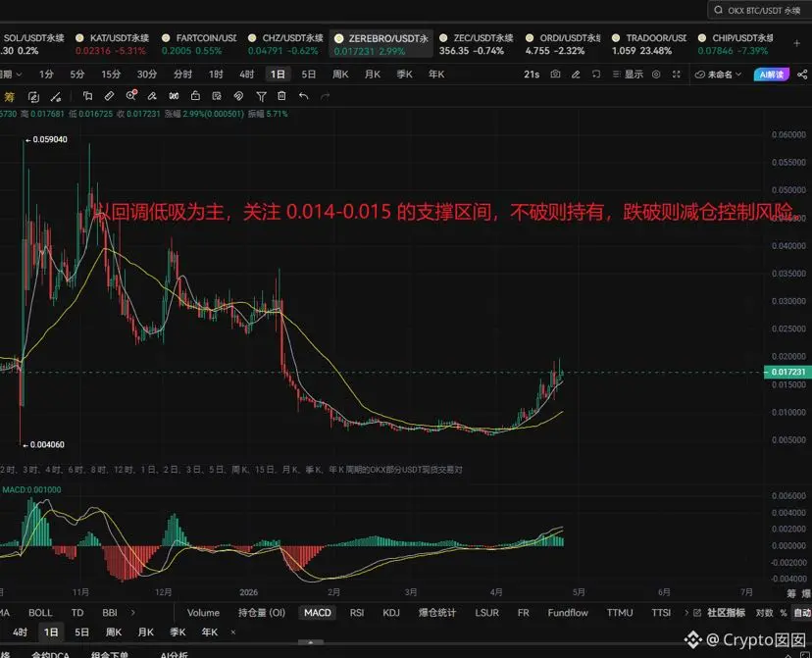Click the note/annotation icon in drawing toolbar
The image size is (812, 658).
tap(217, 96)
